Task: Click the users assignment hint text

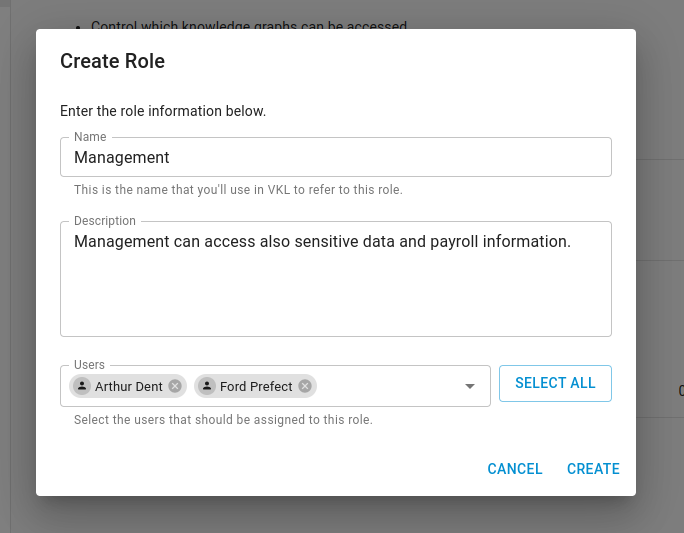Action: [x=223, y=420]
